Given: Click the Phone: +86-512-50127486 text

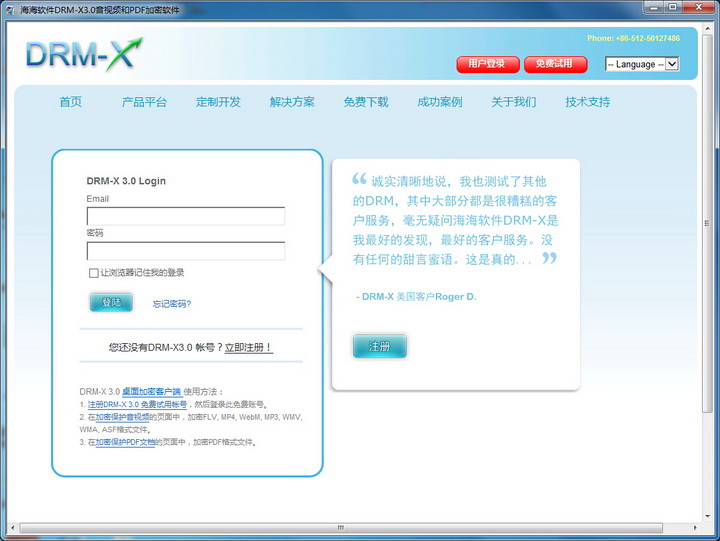Looking at the screenshot, I should [x=634, y=38].
